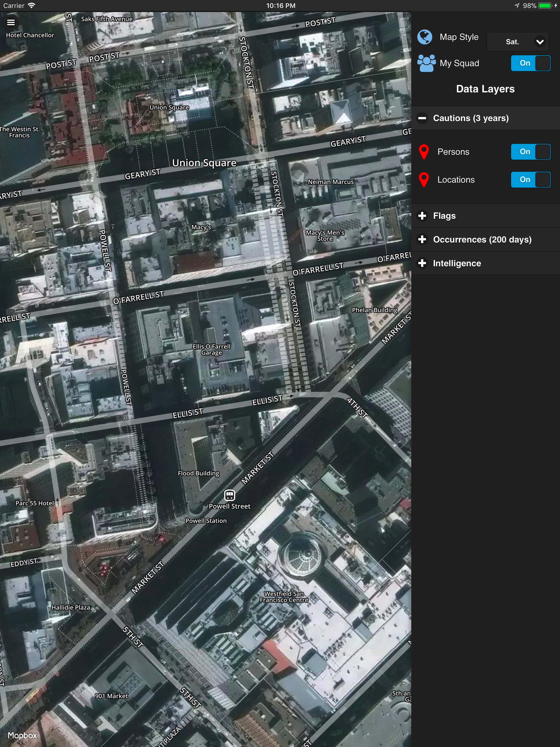Tap the Macy's Men's Store label
Image resolution: width=560 pixels, height=747 pixels.
pyautogui.click(x=325, y=236)
